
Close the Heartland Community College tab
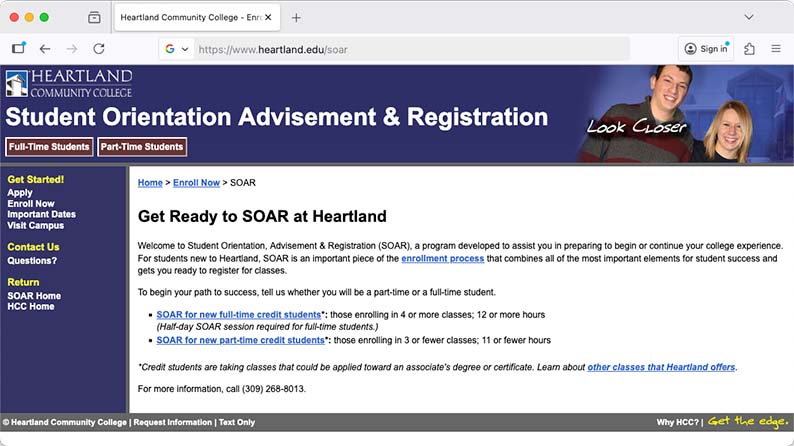(268, 18)
